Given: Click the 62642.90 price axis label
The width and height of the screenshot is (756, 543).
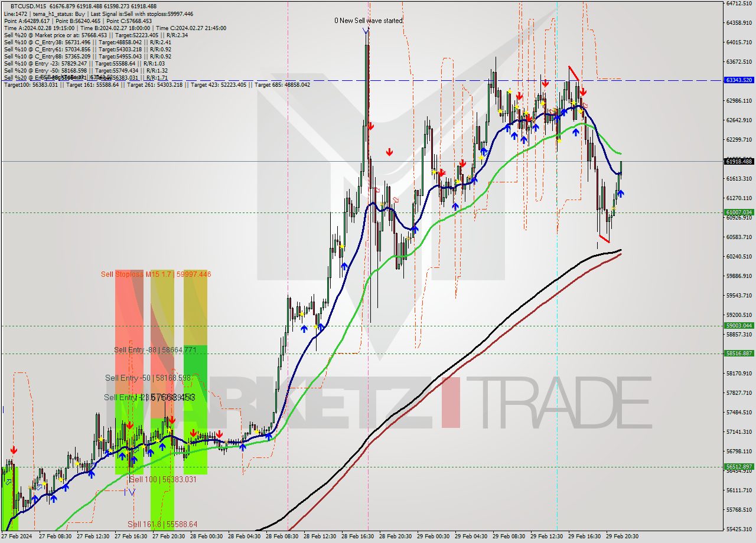Looking at the screenshot, I should [738, 120].
